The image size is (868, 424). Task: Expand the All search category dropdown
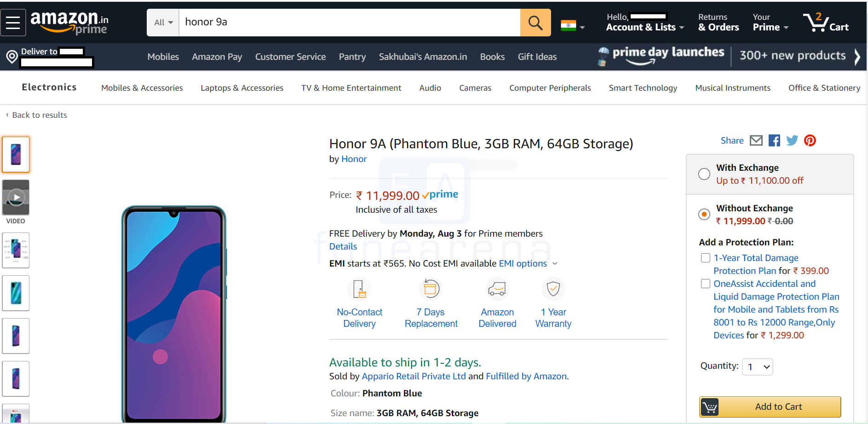(163, 23)
